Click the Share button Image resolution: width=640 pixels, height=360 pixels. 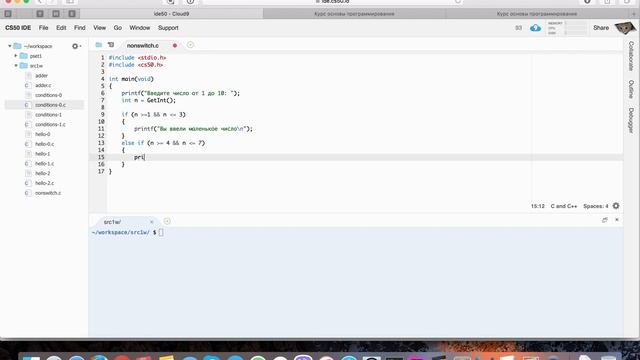click(x=601, y=28)
